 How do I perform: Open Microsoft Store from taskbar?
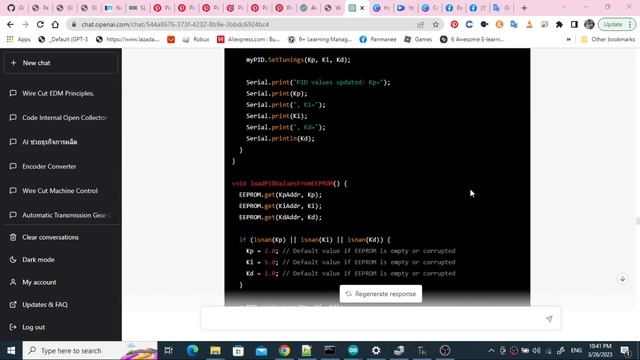(x=238, y=351)
